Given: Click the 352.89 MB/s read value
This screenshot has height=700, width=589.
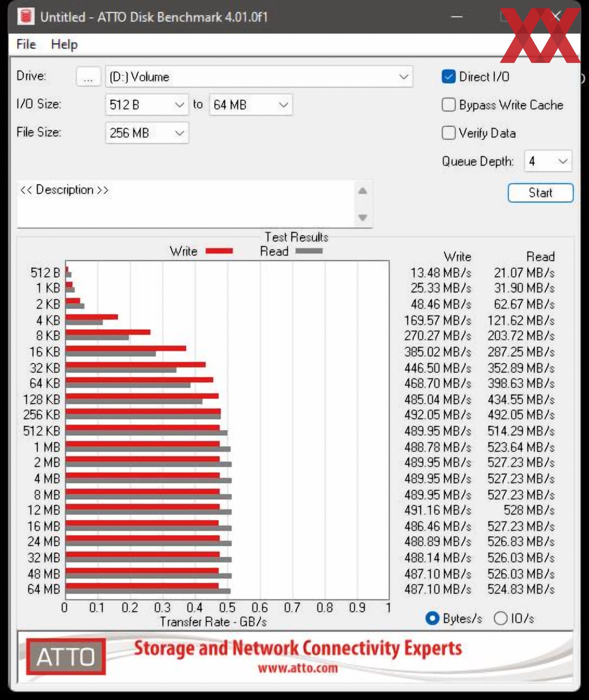Looking at the screenshot, I should tap(521, 368).
